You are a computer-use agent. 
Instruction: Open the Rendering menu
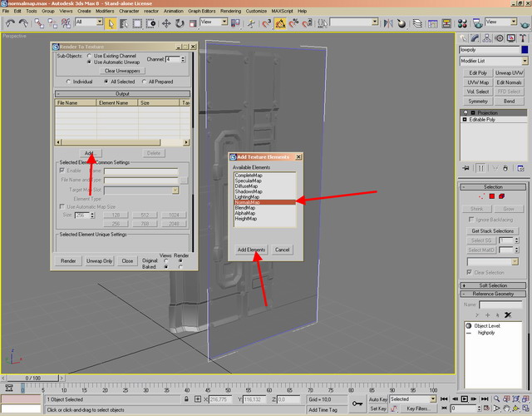[230, 11]
